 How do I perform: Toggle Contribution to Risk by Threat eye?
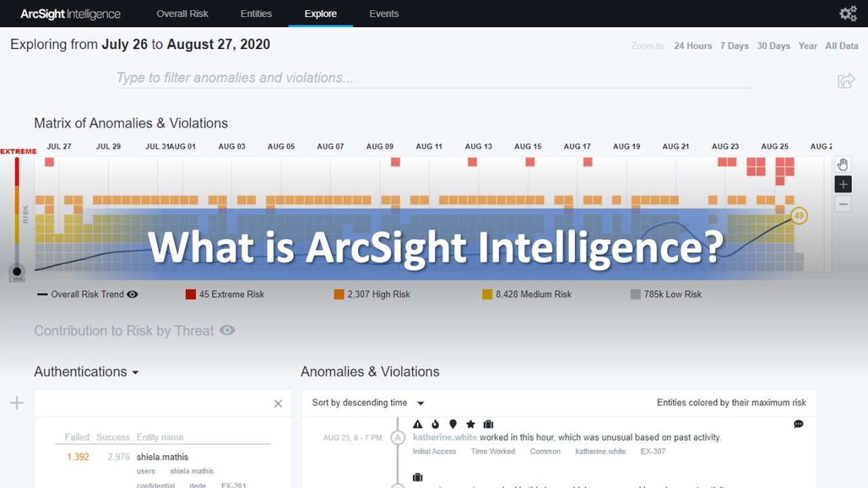coord(227,330)
